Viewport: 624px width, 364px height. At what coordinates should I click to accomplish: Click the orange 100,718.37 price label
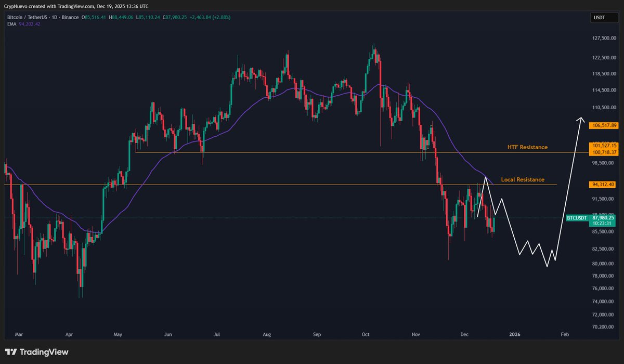[x=603, y=152]
